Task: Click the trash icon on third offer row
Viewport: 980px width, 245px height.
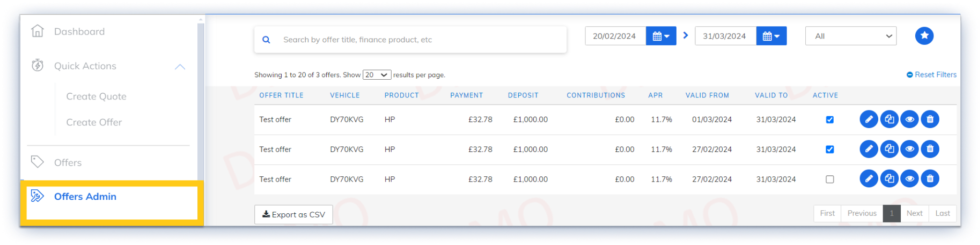Action: pos(930,179)
